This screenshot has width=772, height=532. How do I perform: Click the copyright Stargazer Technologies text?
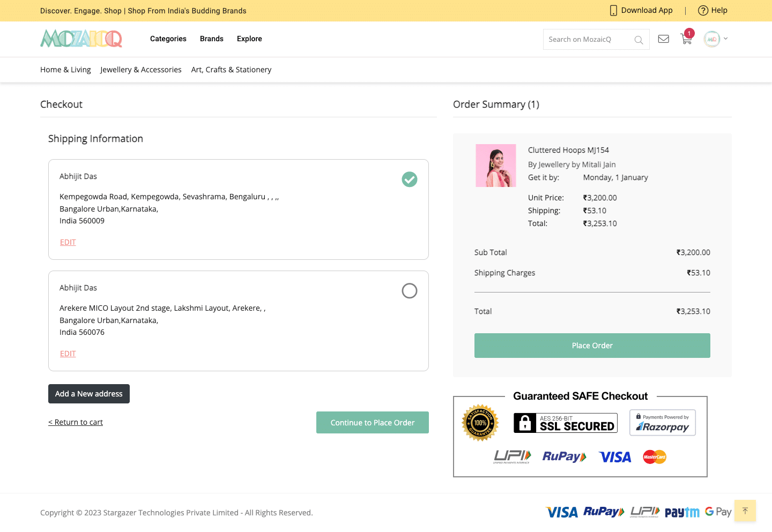[176, 513]
